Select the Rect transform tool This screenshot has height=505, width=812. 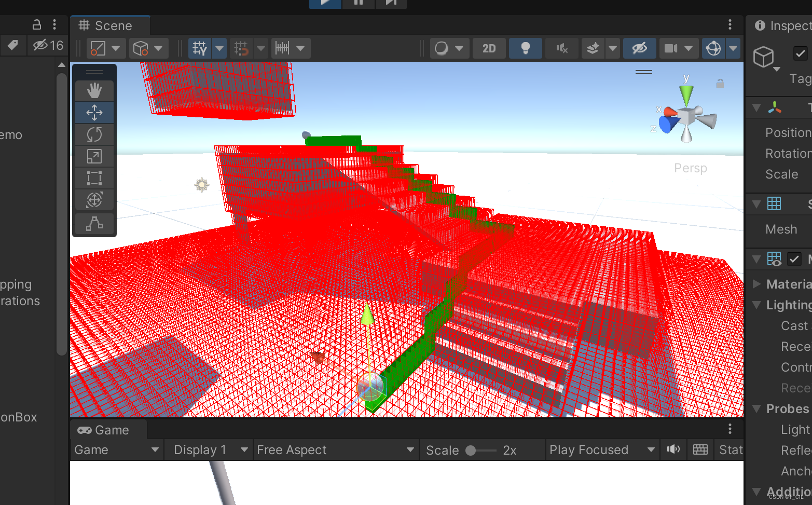coord(94,178)
